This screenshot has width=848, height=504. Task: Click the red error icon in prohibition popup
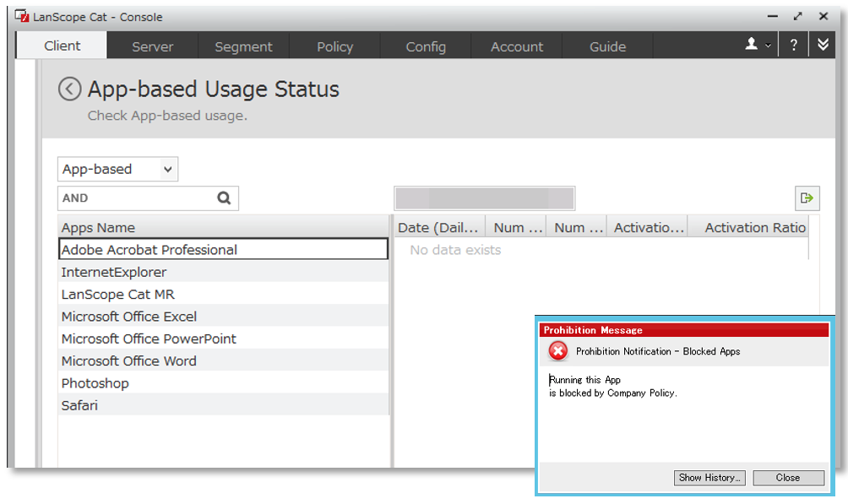pyautogui.click(x=557, y=351)
